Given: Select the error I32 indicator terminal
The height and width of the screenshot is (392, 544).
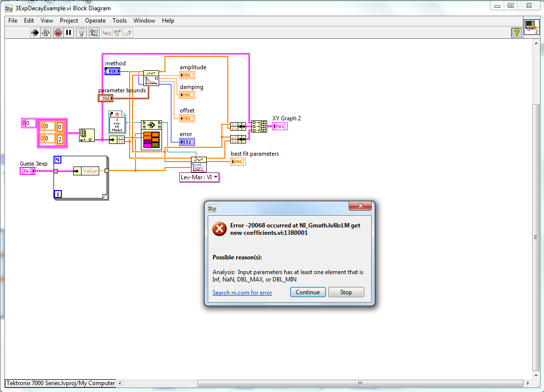Looking at the screenshot, I should (x=187, y=141).
